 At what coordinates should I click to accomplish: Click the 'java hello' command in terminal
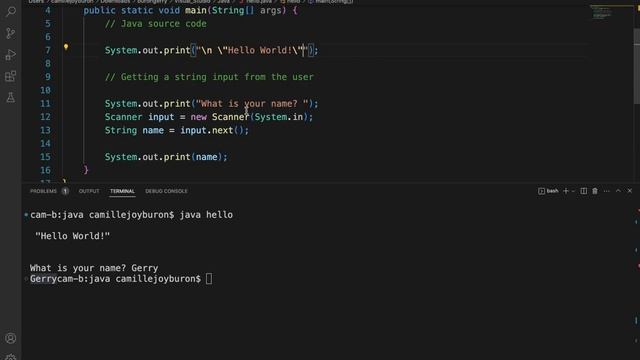point(206,215)
